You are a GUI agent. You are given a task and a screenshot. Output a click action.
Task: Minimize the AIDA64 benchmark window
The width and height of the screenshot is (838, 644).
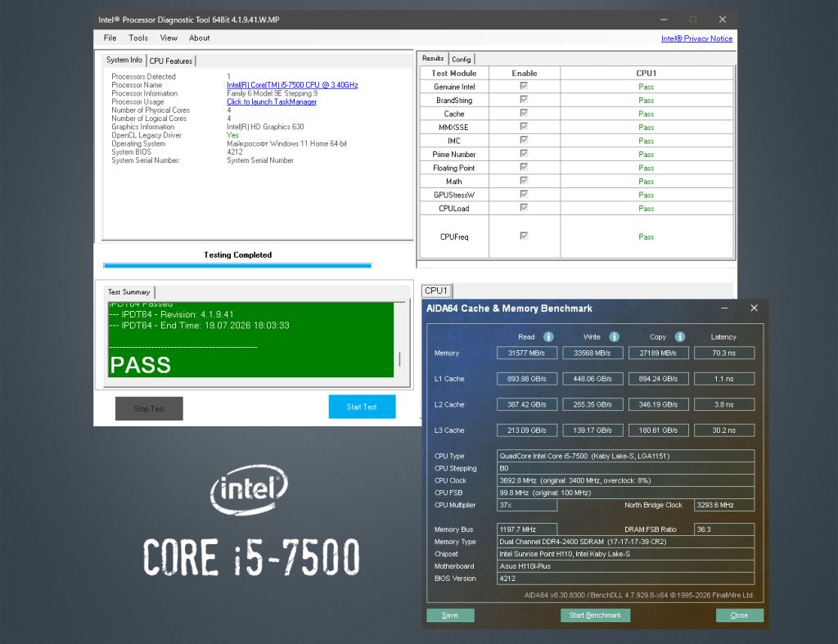point(725,308)
